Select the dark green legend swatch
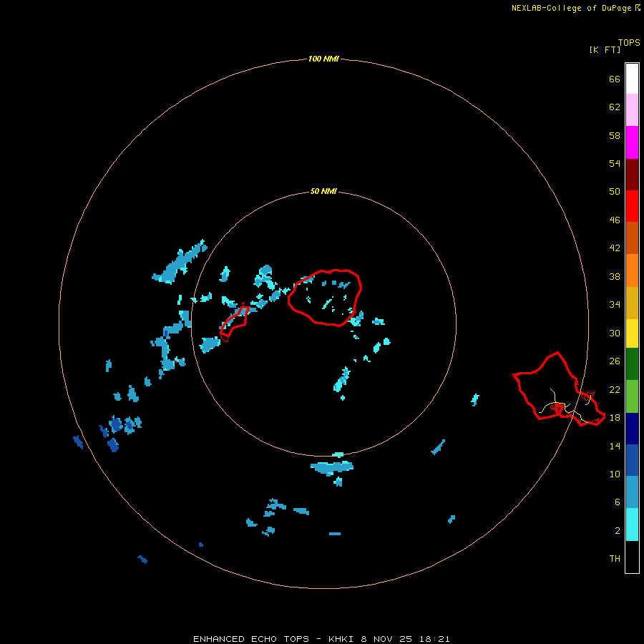Image resolution: width=644 pixels, height=644 pixels. point(632,364)
